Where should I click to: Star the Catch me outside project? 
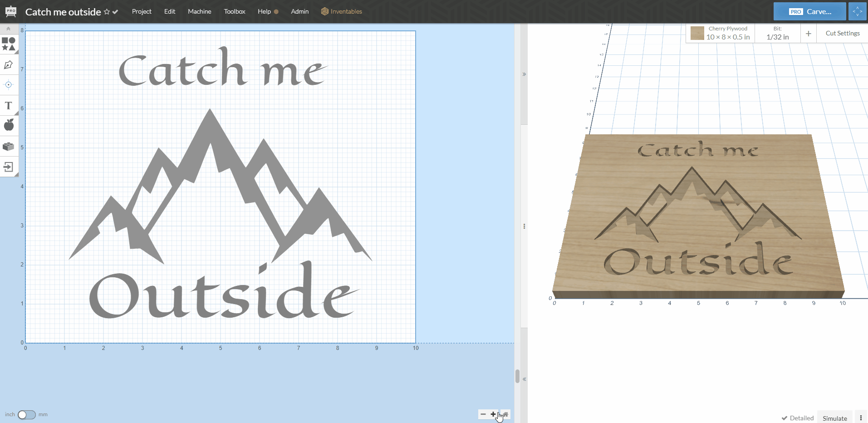[x=107, y=12]
